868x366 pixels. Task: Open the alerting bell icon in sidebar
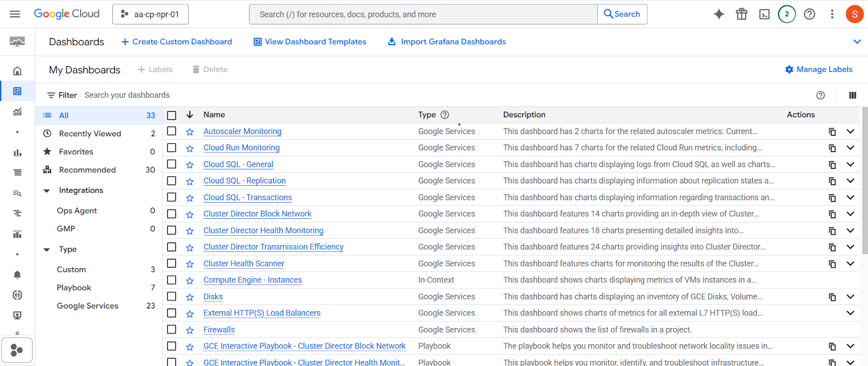point(17,275)
